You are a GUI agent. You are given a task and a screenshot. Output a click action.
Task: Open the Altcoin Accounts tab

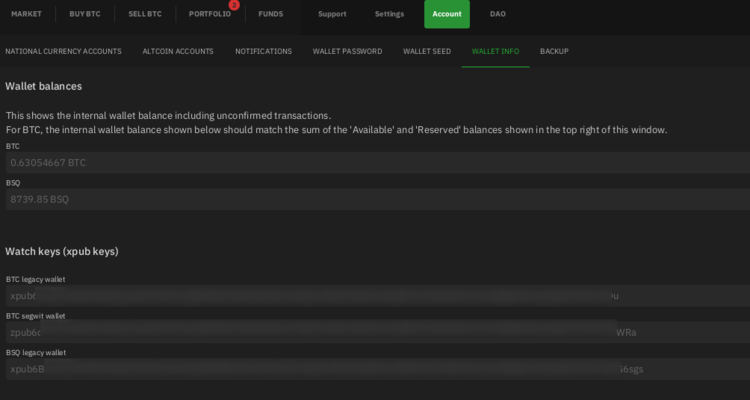tap(178, 51)
